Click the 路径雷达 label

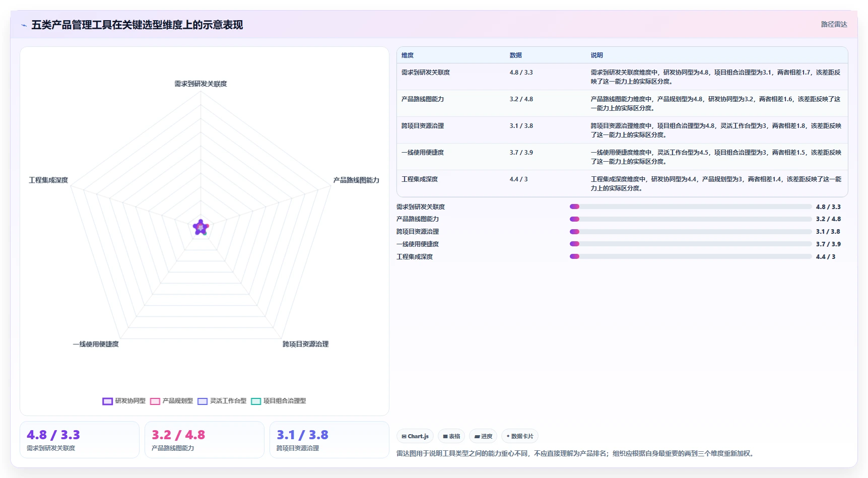pos(834,24)
